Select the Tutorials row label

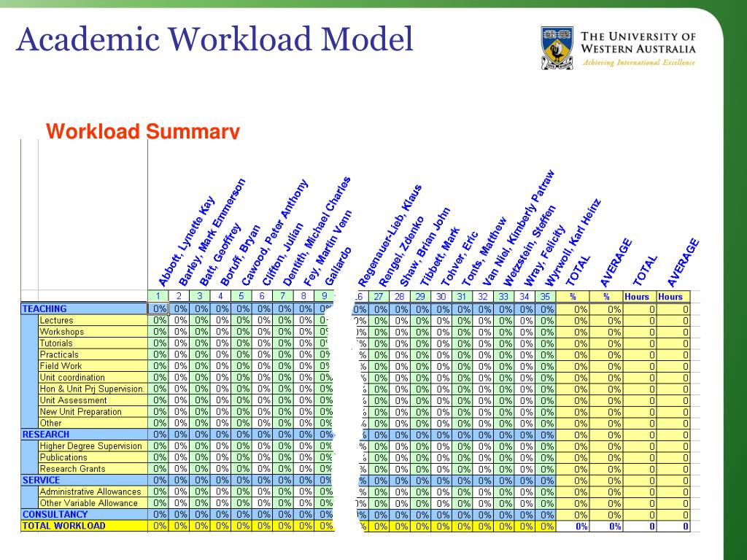coord(93,343)
